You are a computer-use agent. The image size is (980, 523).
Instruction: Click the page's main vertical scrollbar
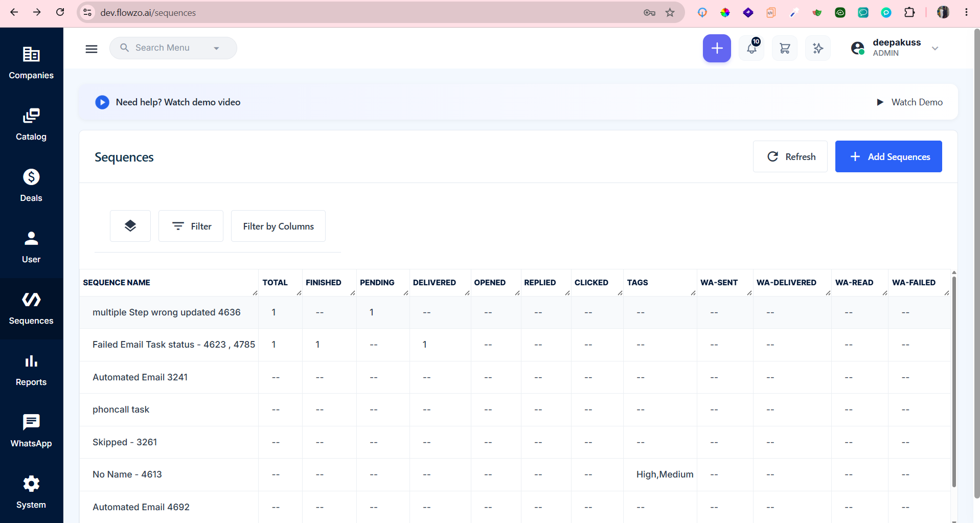[x=976, y=263]
